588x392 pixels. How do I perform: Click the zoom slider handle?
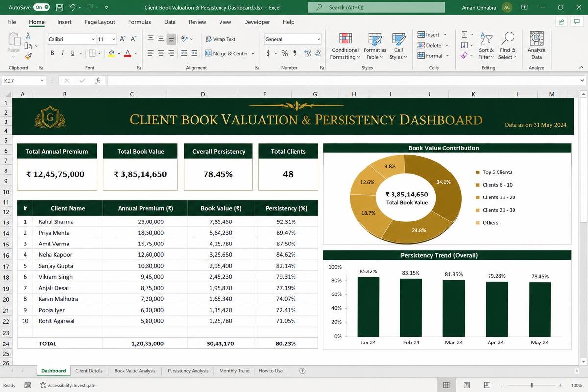[532, 385]
